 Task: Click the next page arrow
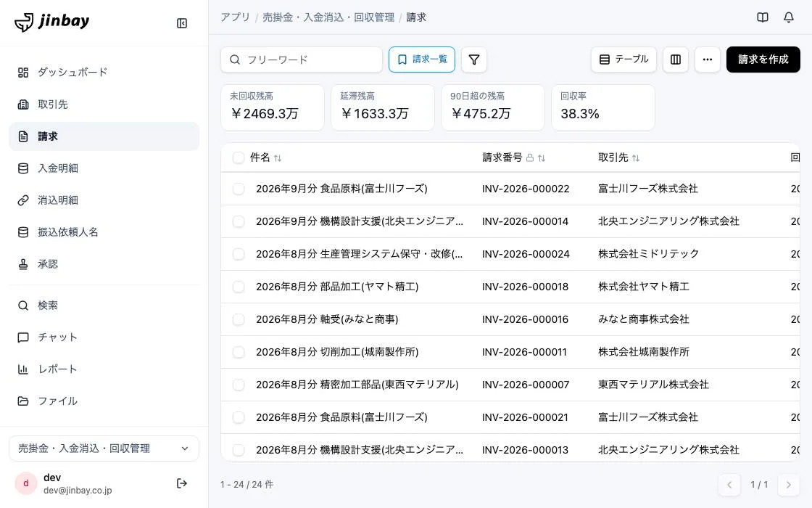point(788,486)
